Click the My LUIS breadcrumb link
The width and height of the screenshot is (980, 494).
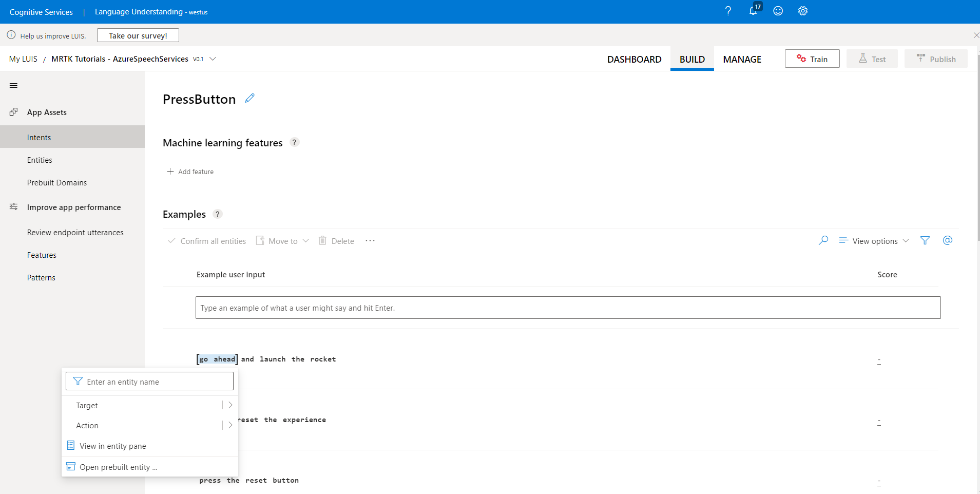click(23, 59)
